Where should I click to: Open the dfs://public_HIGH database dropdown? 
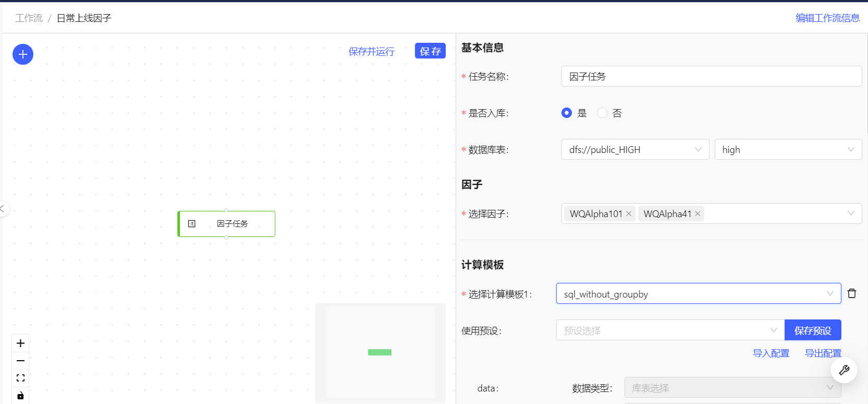[x=635, y=150]
